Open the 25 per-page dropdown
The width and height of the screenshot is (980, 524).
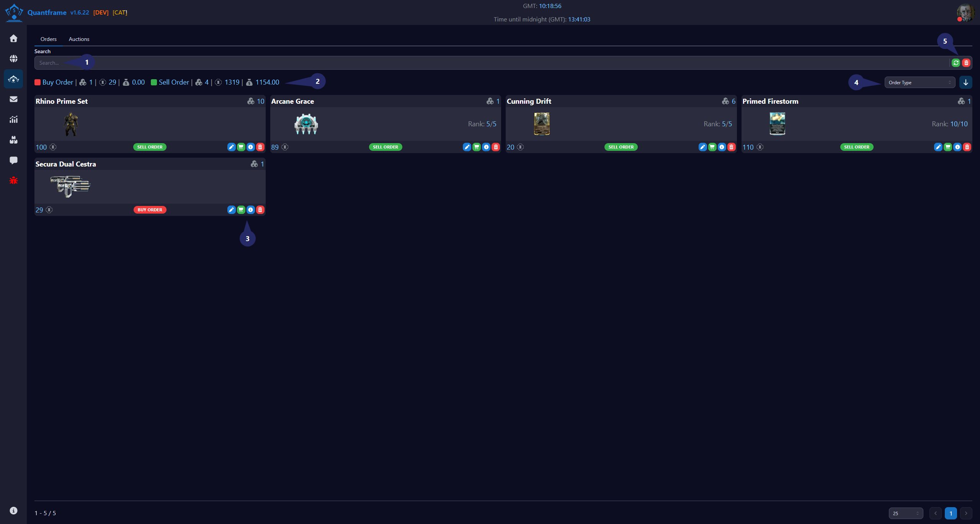click(x=906, y=513)
